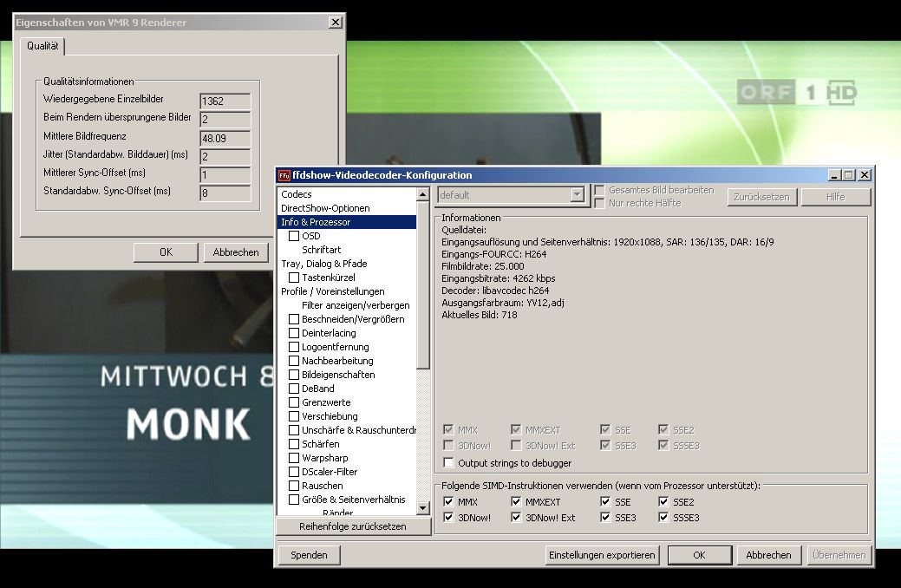The width and height of the screenshot is (901, 588).
Task: Open the DirectShow-Optionen section
Action: pos(325,208)
